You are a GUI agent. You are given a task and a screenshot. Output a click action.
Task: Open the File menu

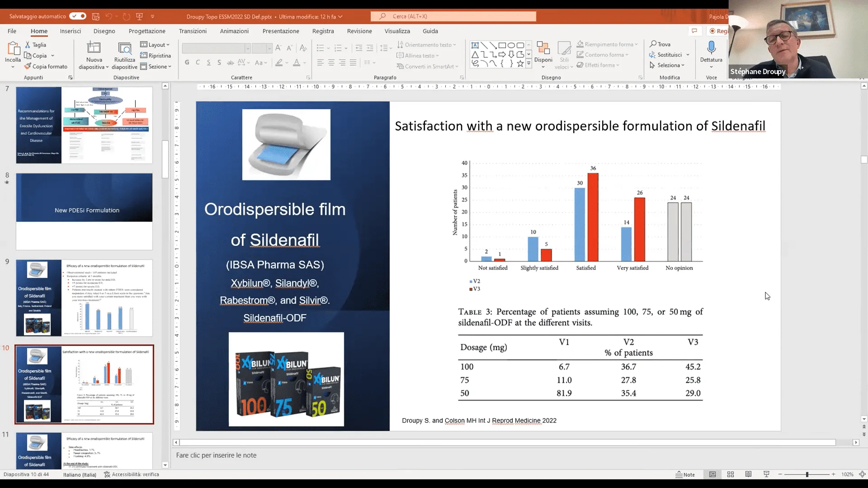pyautogui.click(x=12, y=31)
